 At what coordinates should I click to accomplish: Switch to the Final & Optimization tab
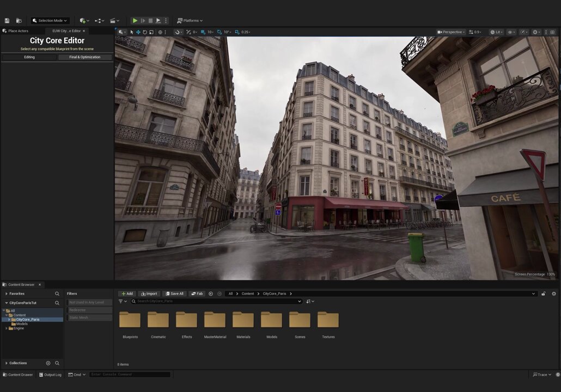(85, 57)
